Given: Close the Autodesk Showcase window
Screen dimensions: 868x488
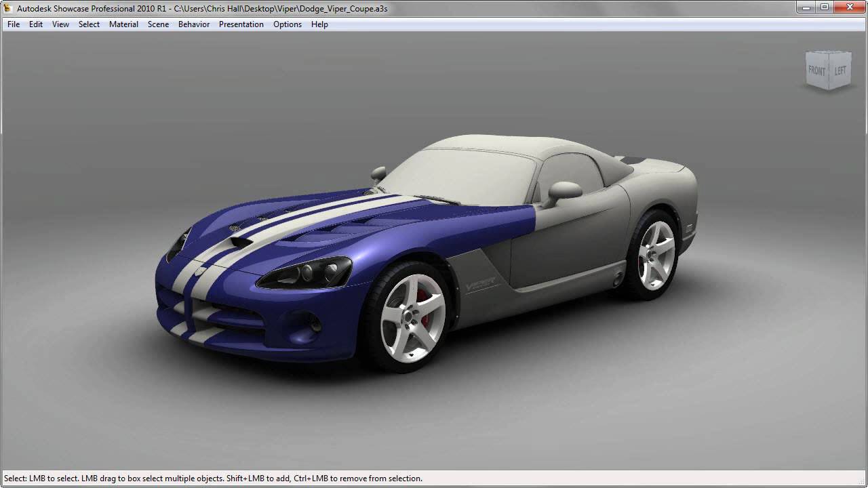Looking at the screenshot, I should [849, 7].
